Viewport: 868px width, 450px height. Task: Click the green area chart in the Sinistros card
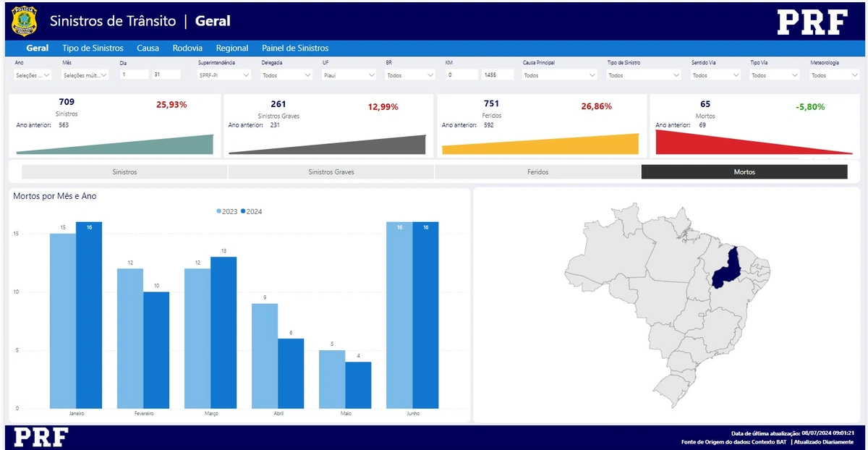145,147
